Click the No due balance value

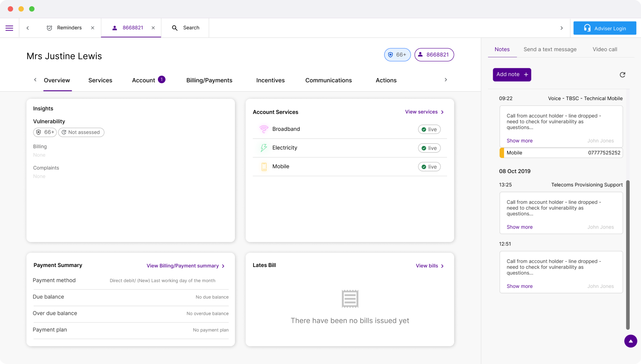point(212,297)
